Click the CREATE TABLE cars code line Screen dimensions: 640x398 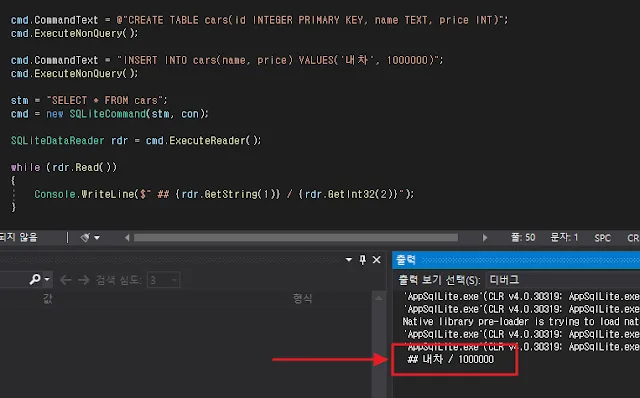[x=259, y=20]
